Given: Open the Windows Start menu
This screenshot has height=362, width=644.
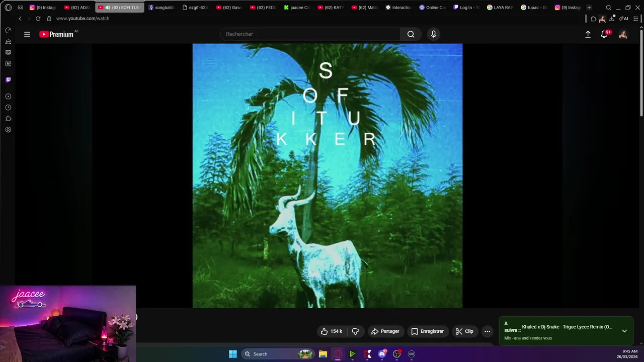Looking at the screenshot, I should [x=233, y=354].
